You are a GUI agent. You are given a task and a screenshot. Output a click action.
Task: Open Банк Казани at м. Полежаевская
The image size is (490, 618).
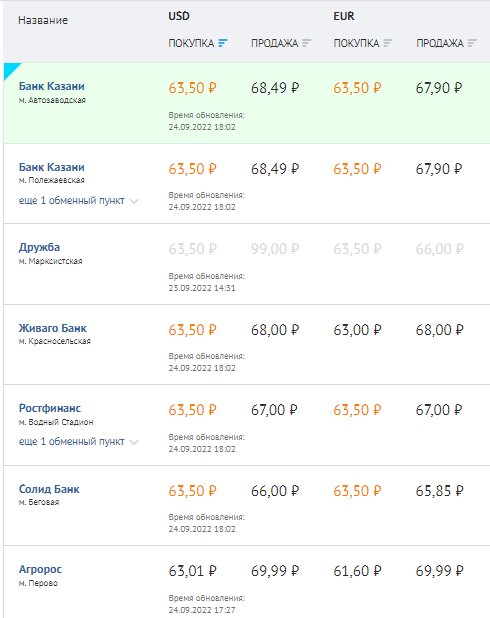[x=52, y=167]
